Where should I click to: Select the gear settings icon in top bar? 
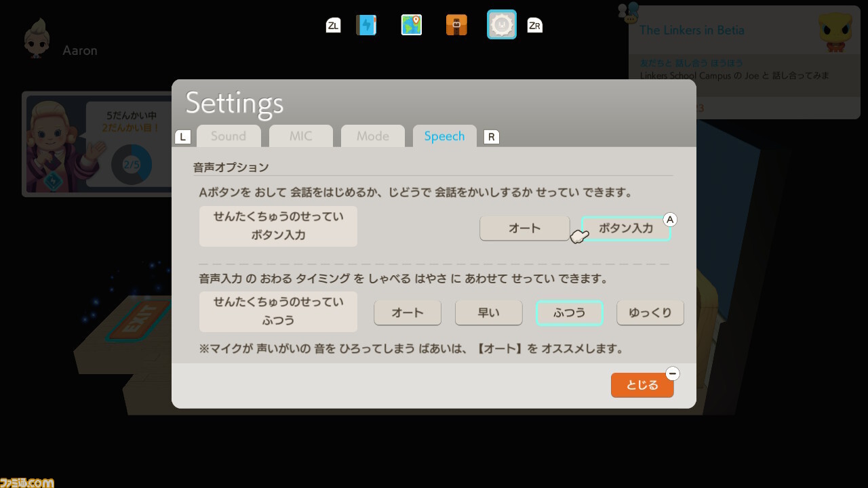pyautogui.click(x=502, y=25)
